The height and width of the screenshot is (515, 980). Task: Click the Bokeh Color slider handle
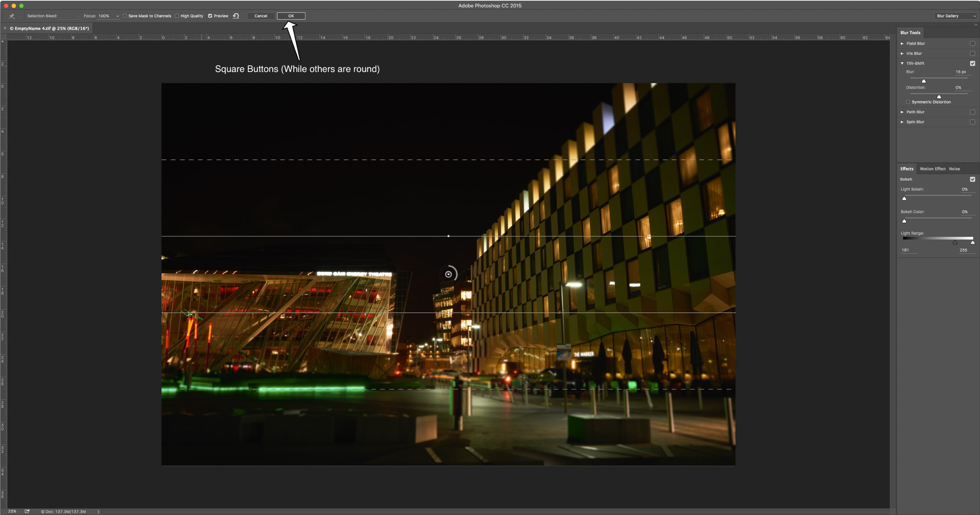tap(904, 221)
